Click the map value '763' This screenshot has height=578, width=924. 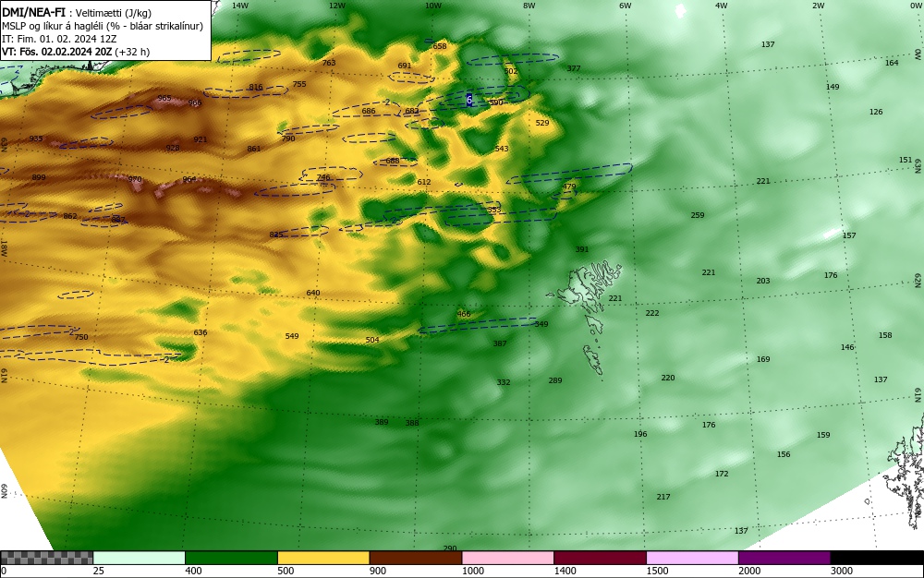coord(329,63)
